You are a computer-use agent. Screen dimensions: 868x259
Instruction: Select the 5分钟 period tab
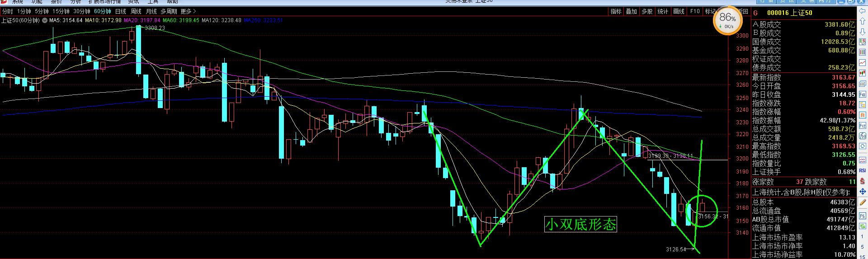pyautogui.click(x=42, y=11)
